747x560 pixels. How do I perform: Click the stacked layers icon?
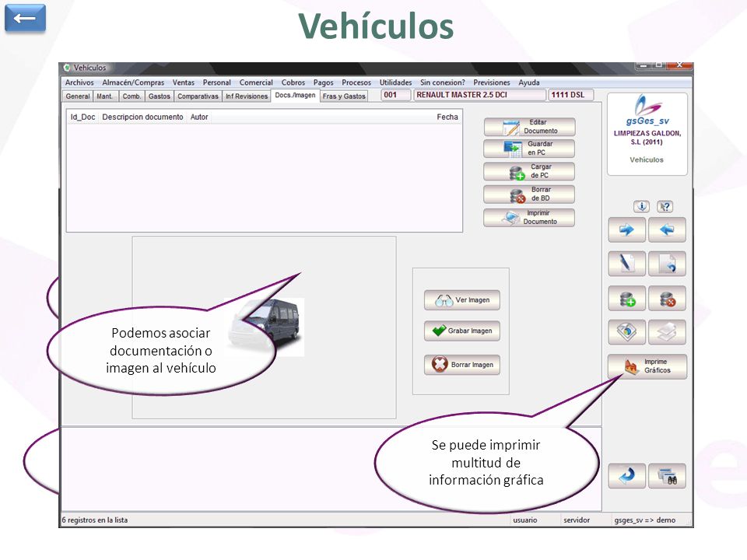tap(667, 332)
